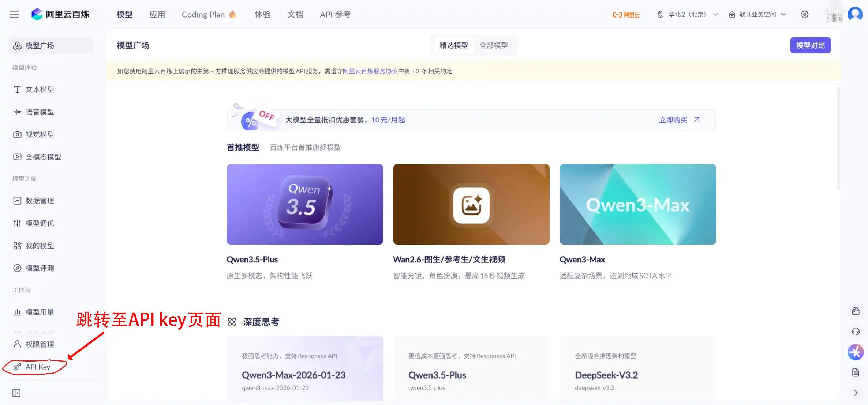Click the region location pin icon
The height and width of the screenshot is (405, 868).
(x=660, y=14)
